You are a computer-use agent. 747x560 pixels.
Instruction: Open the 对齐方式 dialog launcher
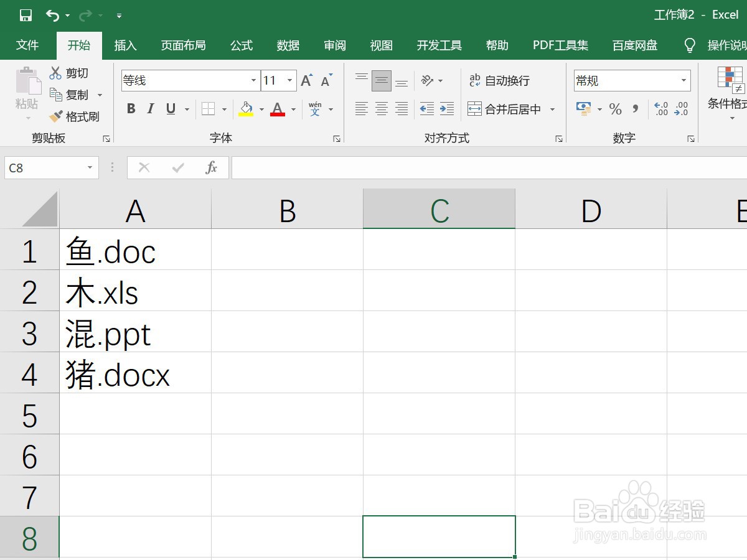(x=558, y=139)
